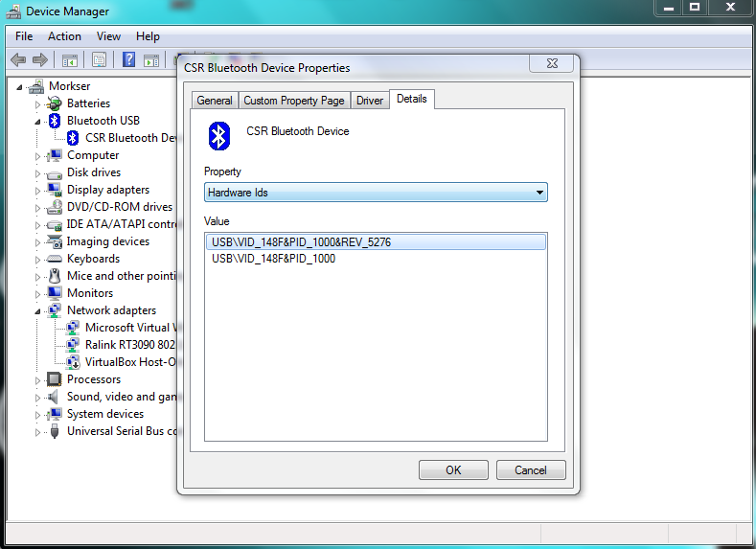Click the Display adapters category icon
The height and width of the screenshot is (549, 756).
[x=55, y=190]
